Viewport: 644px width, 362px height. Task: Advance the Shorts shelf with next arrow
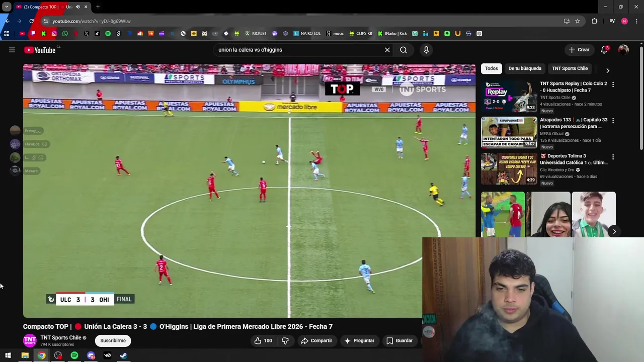pos(614,232)
